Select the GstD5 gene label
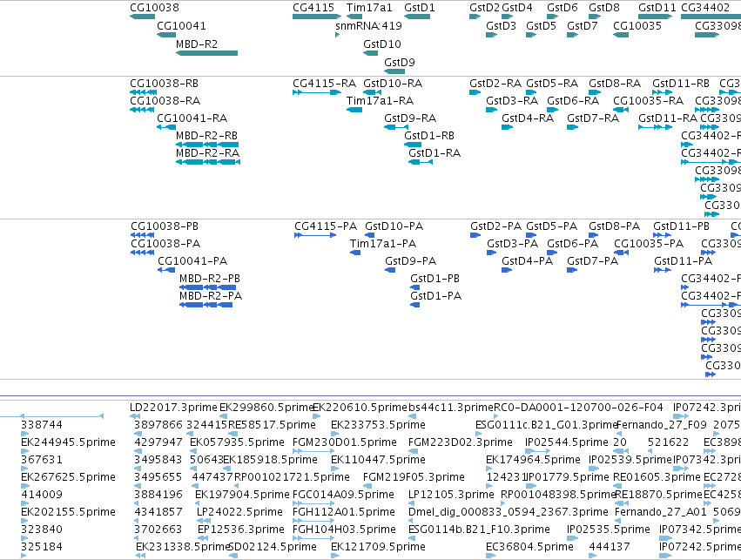The height and width of the screenshot is (560, 741). click(541, 26)
